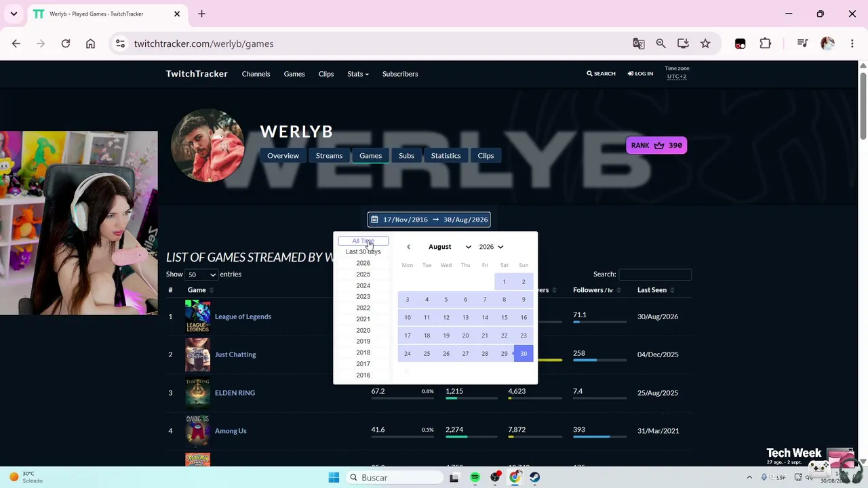Click the LOG IN button

(x=640, y=74)
